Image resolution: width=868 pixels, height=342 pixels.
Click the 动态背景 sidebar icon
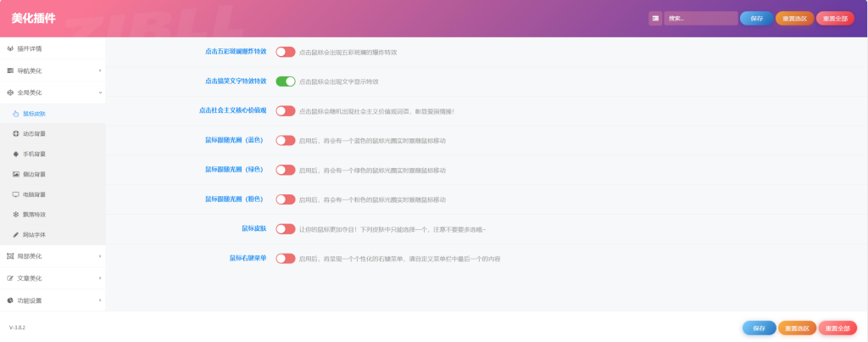pyautogui.click(x=16, y=133)
